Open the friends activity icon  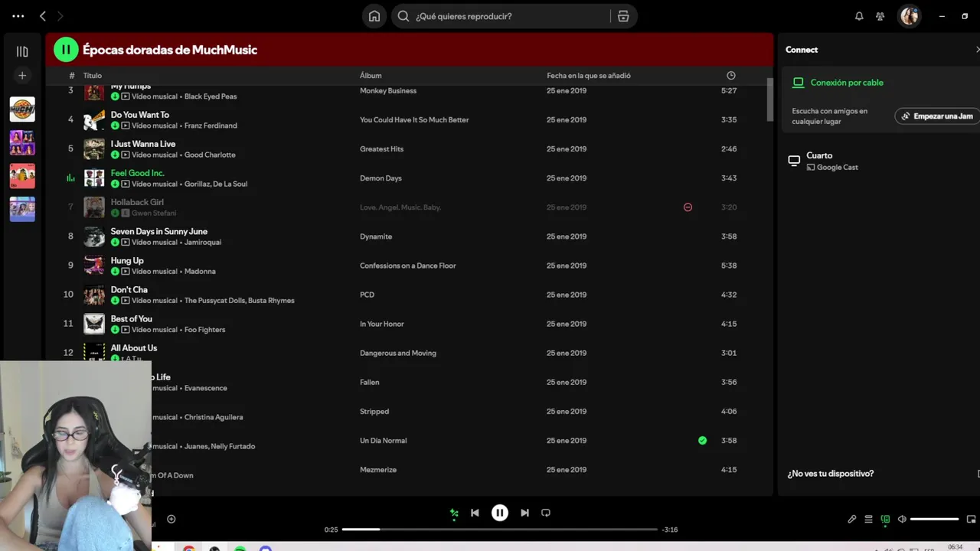(x=880, y=16)
